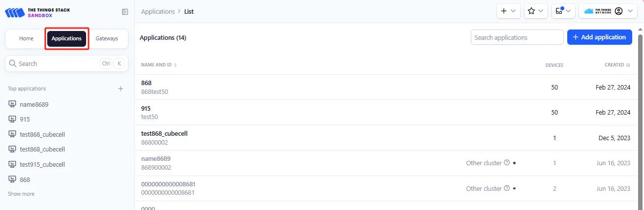
Task: Sort the list by Name and ID
Action: click(159, 65)
